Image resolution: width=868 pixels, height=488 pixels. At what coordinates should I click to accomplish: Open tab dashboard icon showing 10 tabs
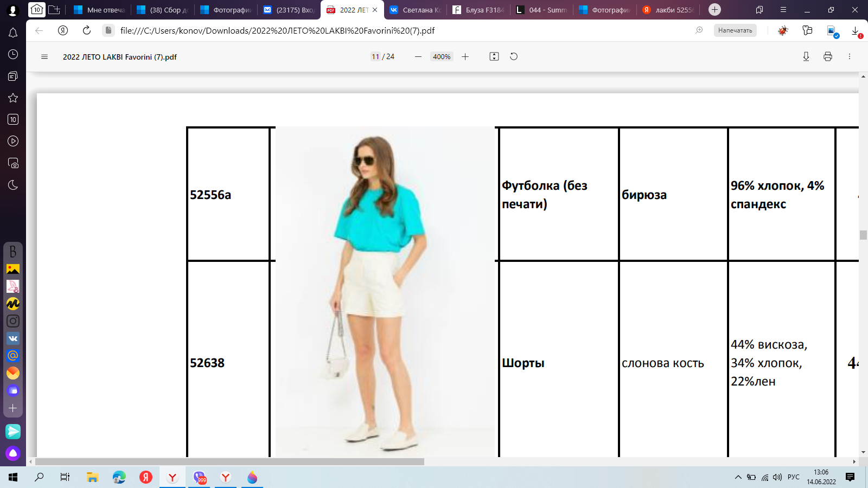tap(36, 9)
